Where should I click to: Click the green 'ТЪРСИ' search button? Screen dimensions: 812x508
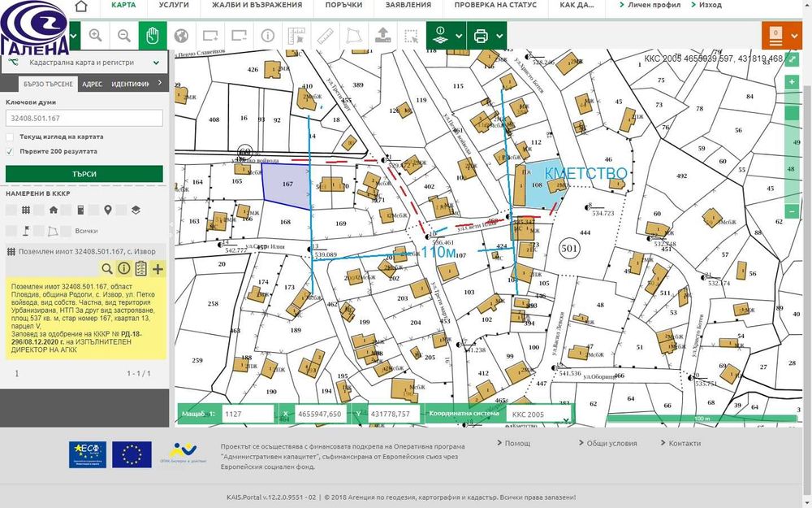(84, 174)
